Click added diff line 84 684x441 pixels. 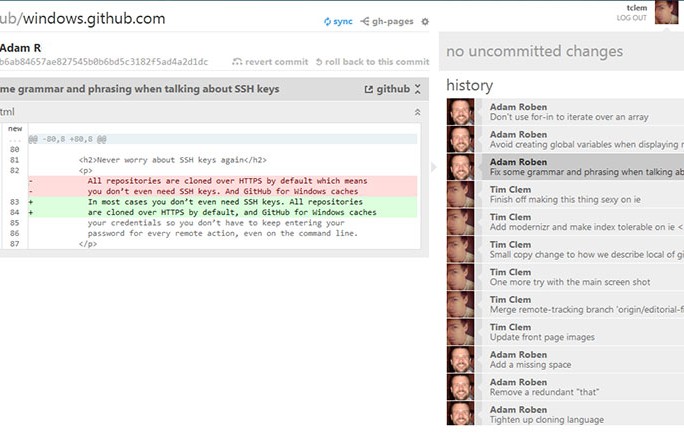222,212
